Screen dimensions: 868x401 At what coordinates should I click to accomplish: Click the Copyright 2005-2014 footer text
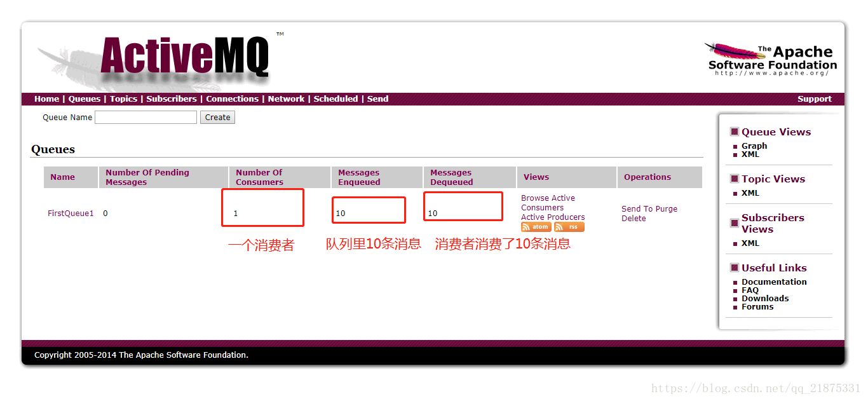pos(141,355)
